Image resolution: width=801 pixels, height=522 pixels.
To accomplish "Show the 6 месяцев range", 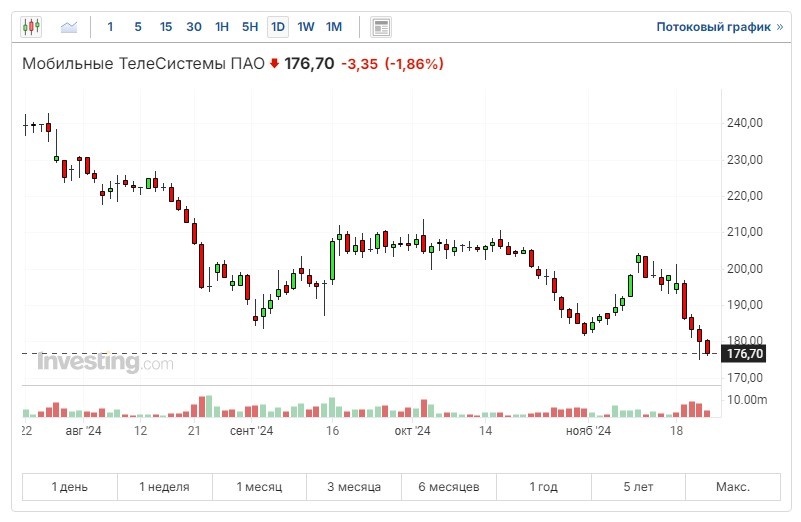I will pyautogui.click(x=449, y=487).
